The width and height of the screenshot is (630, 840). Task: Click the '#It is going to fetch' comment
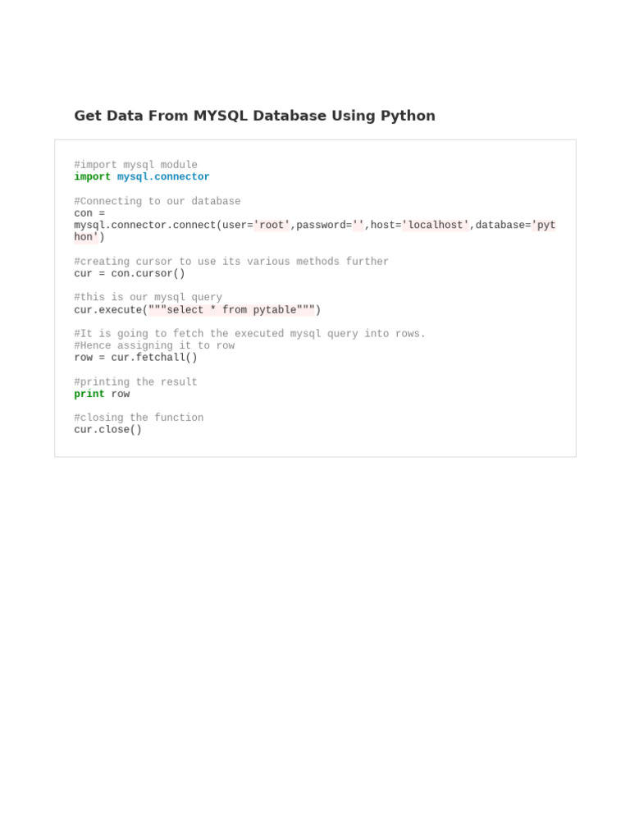click(249, 333)
